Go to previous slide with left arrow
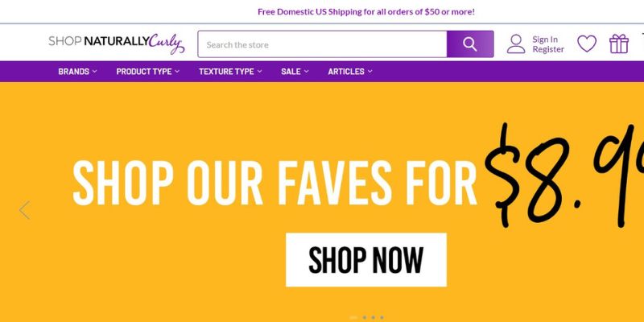 (25, 210)
